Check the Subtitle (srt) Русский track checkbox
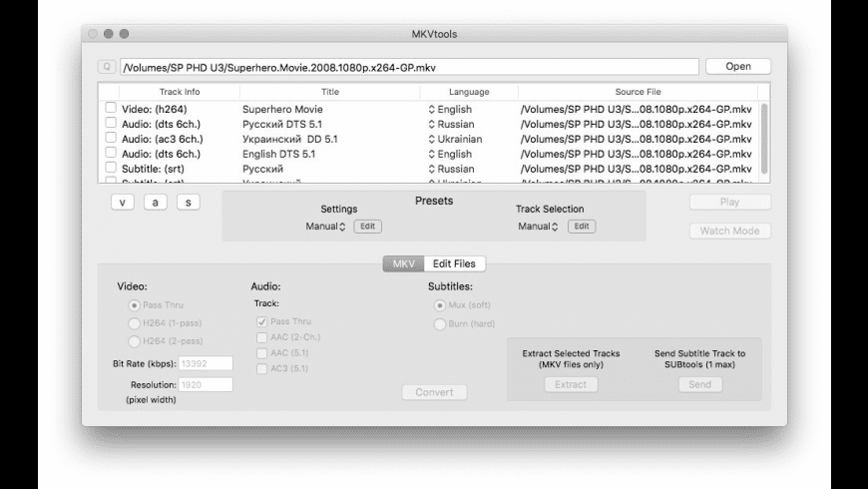868x489 pixels. click(111, 168)
